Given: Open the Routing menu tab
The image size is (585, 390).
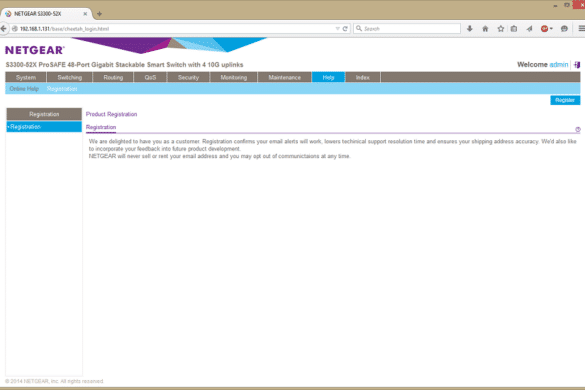Looking at the screenshot, I should [x=113, y=77].
